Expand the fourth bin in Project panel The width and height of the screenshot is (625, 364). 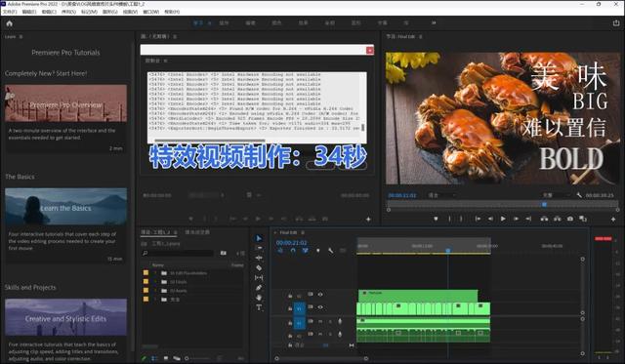155,300
